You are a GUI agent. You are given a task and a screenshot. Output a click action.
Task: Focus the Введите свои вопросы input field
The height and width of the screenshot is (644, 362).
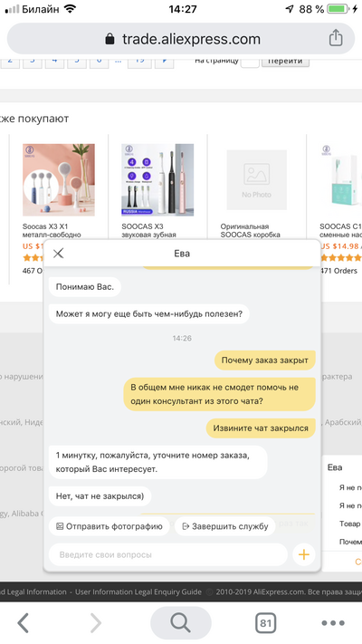pyautogui.click(x=167, y=554)
